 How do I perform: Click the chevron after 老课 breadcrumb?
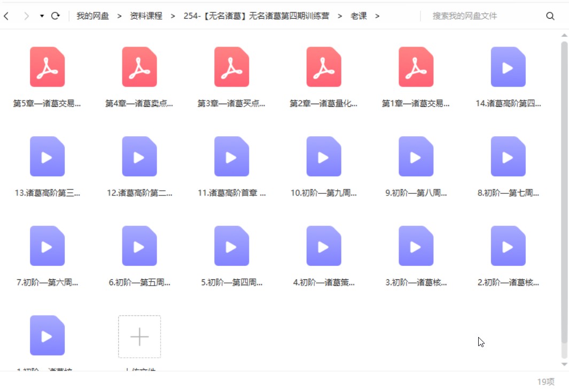pyautogui.click(x=377, y=16)
